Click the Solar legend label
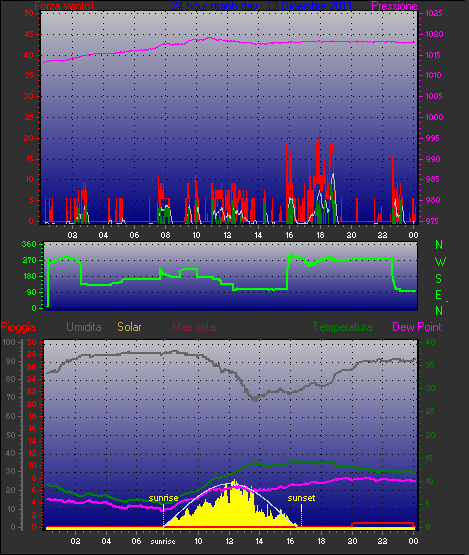Viewport: 469px width, 555px height. (x=129, y=327)
